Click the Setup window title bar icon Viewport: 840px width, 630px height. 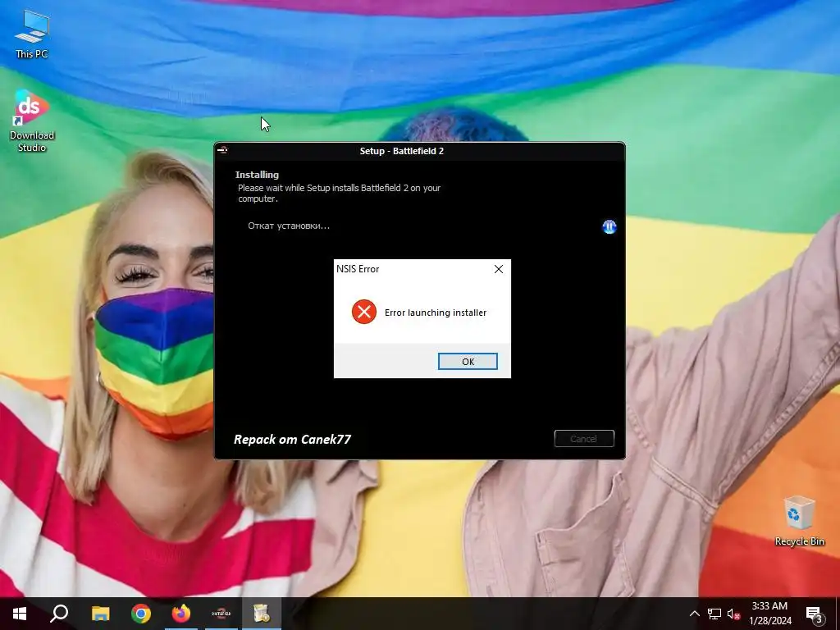223,150
